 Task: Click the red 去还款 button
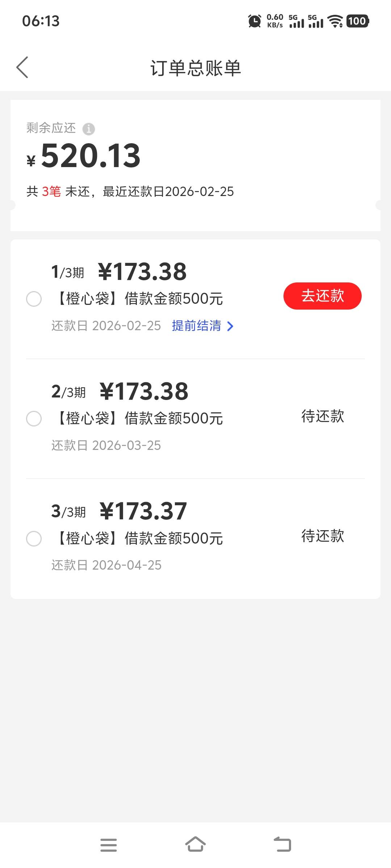pyautogui.click(x=322, y=296)
